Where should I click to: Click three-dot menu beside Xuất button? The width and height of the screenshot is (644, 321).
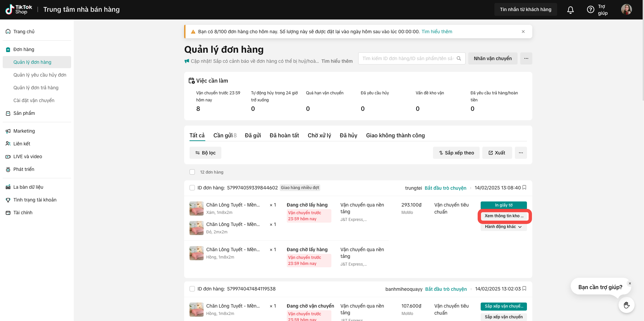click(521, 153)
